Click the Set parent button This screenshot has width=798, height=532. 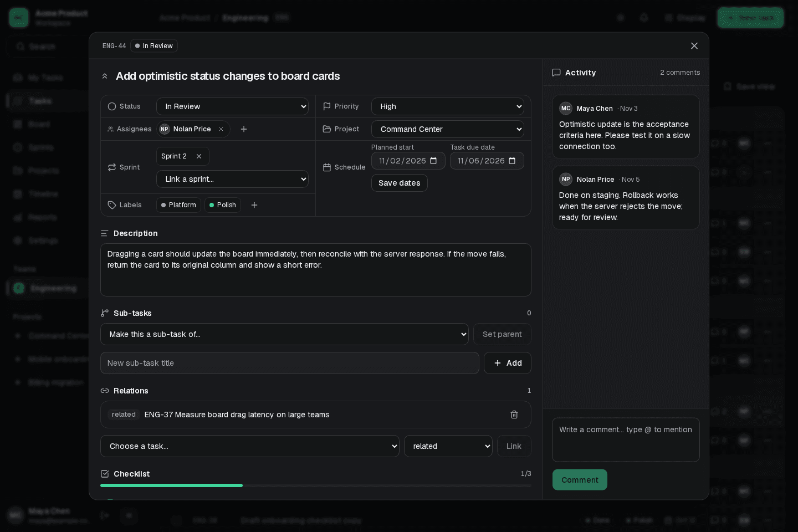point(502,334)
